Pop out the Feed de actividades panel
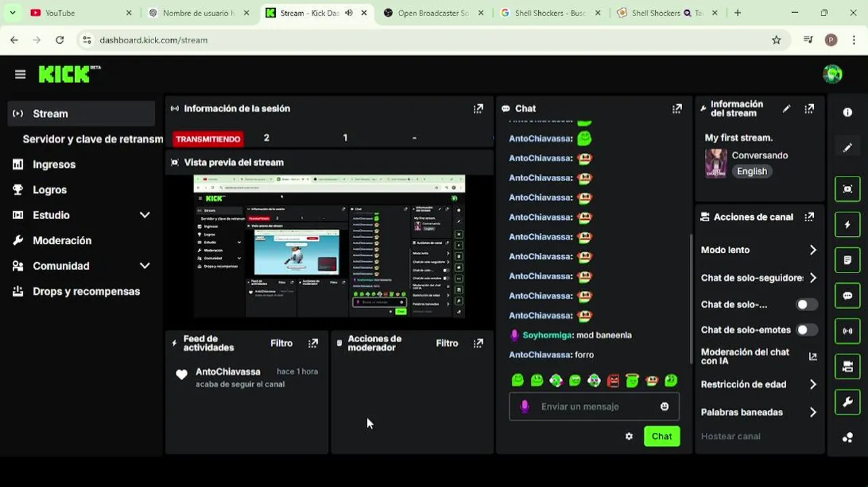The image size is (868, 487). click(313, 343)
